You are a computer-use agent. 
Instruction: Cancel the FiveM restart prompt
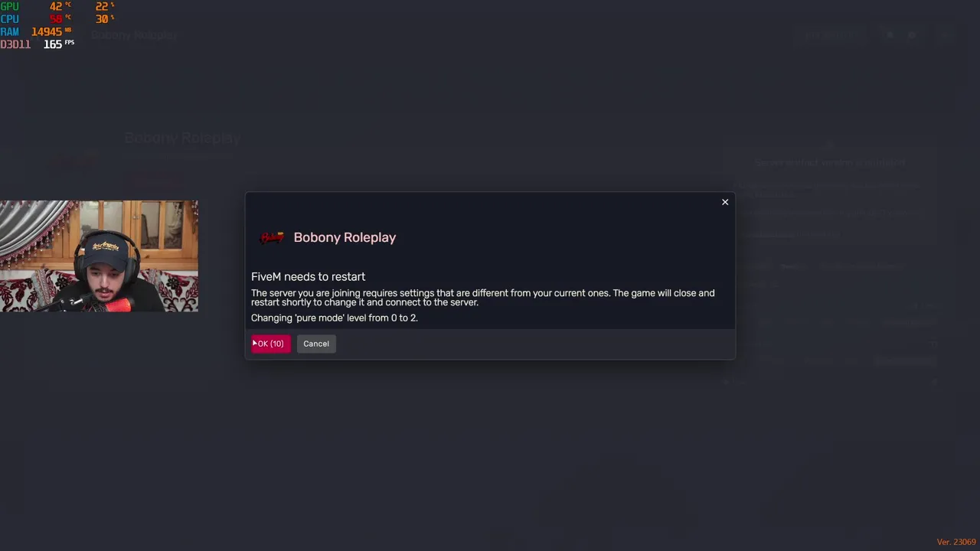(x=316, y=344)
